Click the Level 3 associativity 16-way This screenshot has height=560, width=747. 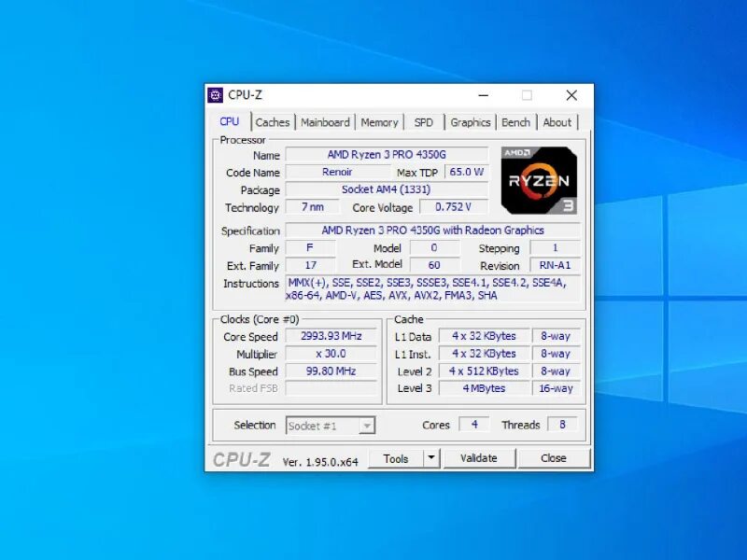556,388
